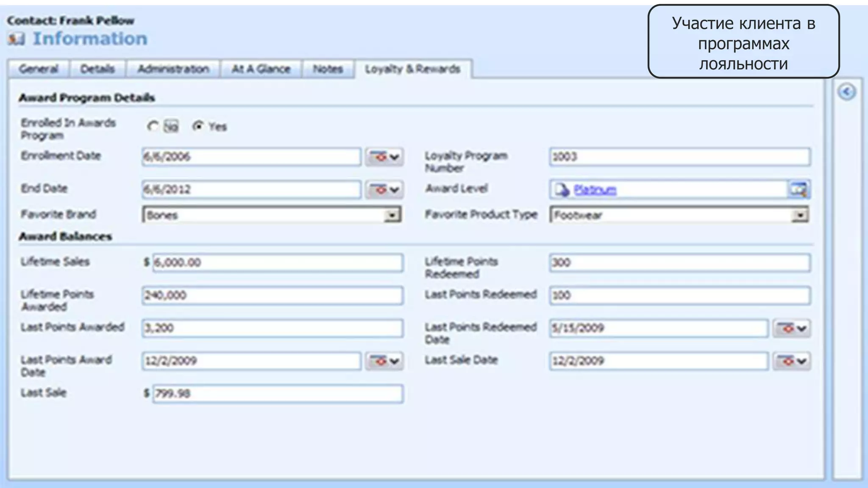Viewport: 868px width, 488px height.
Task: Select No for Enrolled In Awards Program
Action: 153,126
